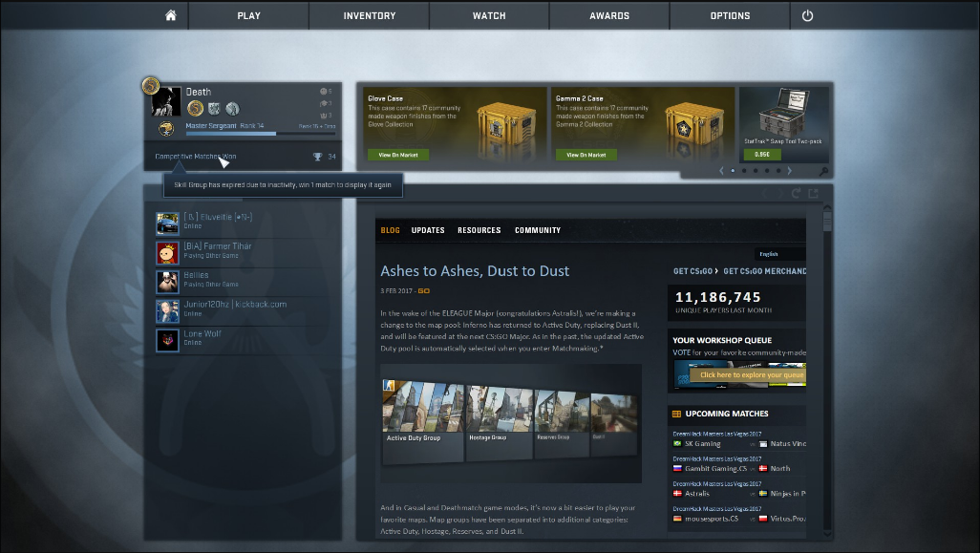Select the second store carousel dot
Image resolution: width=980 pixels, height=553 pixels.
[x=744, y=171]
